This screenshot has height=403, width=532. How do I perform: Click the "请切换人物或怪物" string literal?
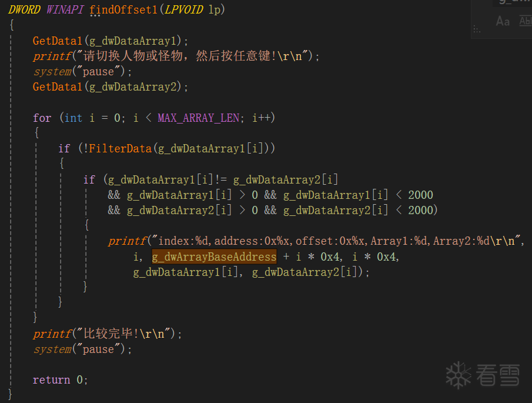[x=200, y=56]
